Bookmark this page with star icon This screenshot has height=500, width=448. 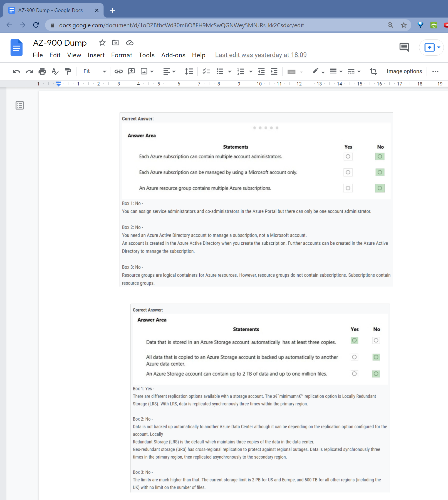coord(404,25)
